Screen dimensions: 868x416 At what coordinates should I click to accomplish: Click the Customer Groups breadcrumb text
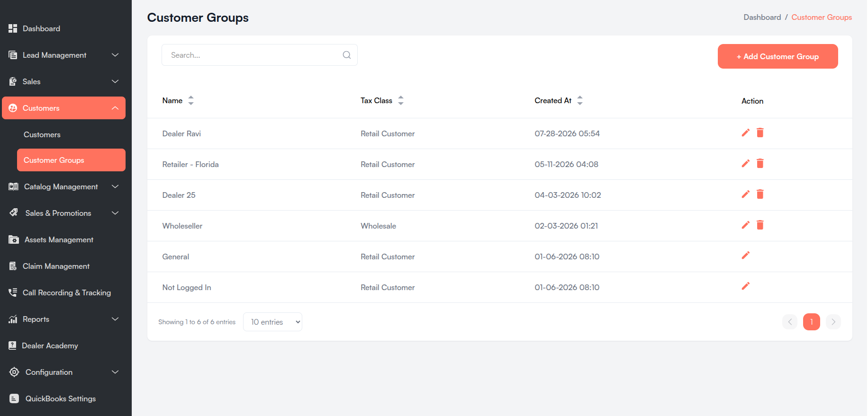(822, 17)
